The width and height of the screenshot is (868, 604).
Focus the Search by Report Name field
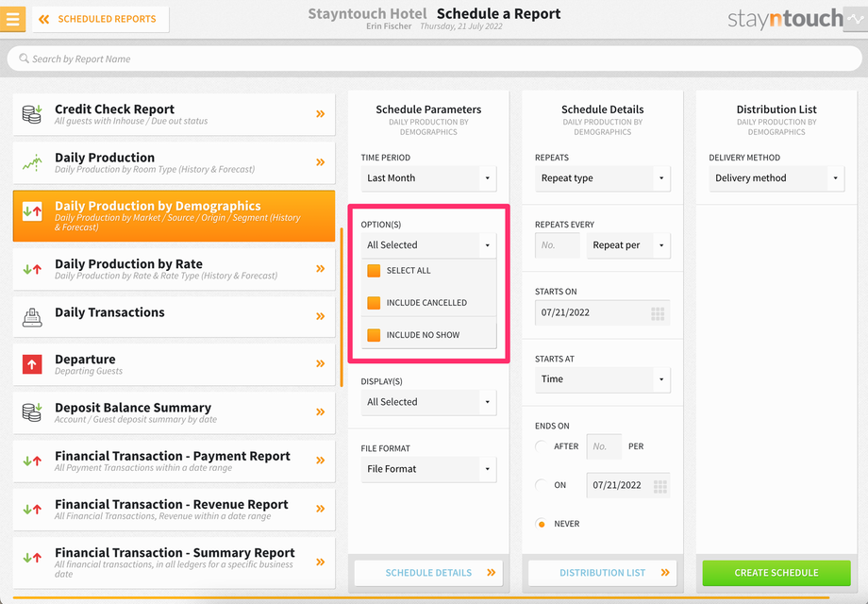434,59
